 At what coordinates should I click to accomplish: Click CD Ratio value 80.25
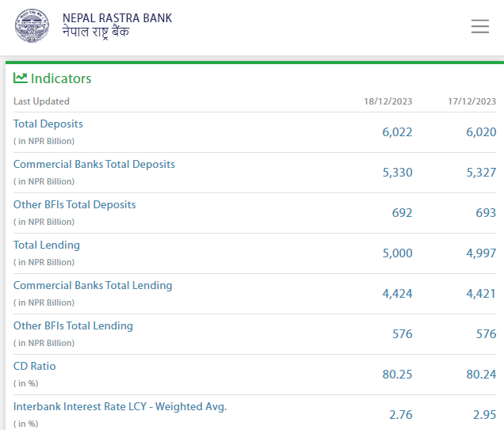(x=397, y=375)
